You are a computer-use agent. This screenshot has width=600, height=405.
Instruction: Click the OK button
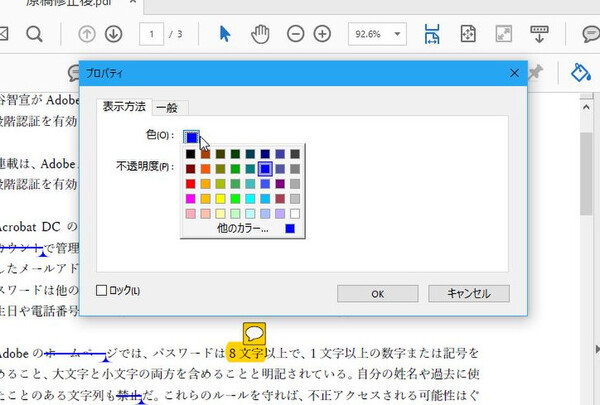(x=378, y=294)
